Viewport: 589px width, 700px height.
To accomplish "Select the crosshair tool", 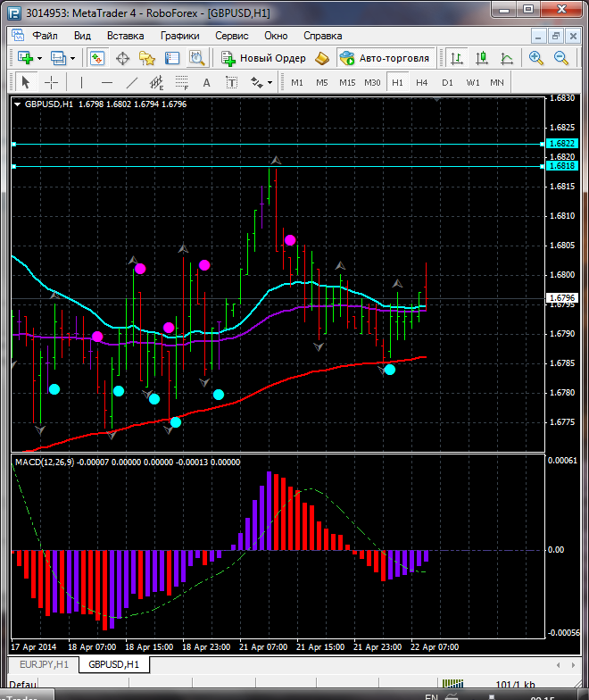I will (x=52, y=82).
